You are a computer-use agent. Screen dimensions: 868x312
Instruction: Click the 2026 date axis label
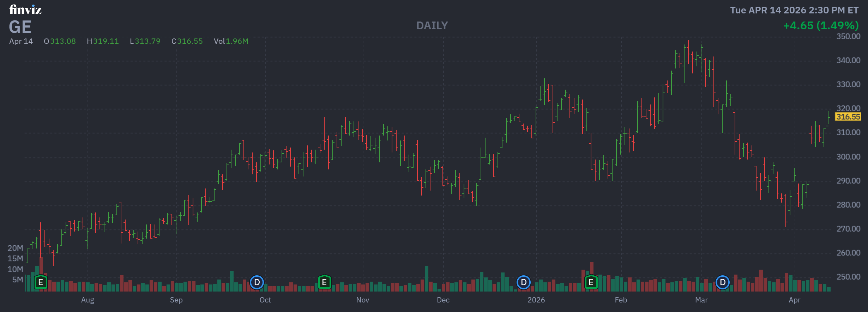536,300
